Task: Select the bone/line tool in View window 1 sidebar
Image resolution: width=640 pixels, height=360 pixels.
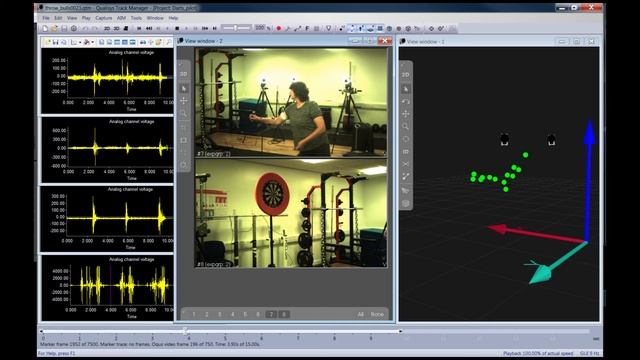Action: [x=406, y=176]
